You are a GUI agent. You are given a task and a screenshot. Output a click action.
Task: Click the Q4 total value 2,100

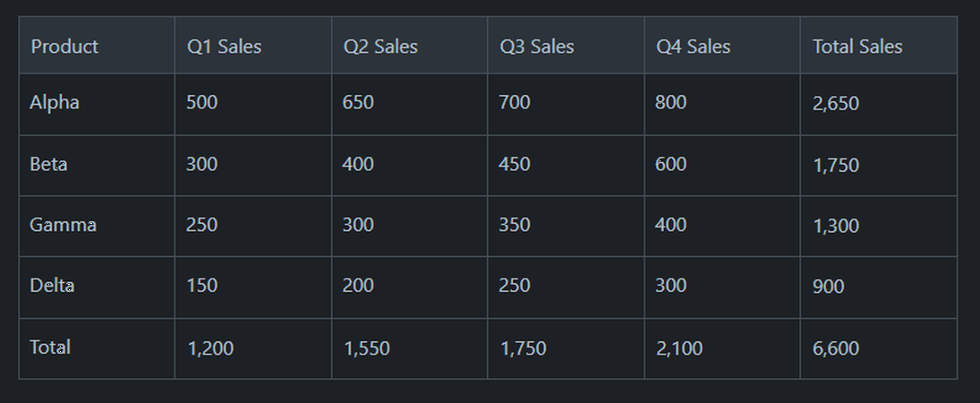coord(678,348)
